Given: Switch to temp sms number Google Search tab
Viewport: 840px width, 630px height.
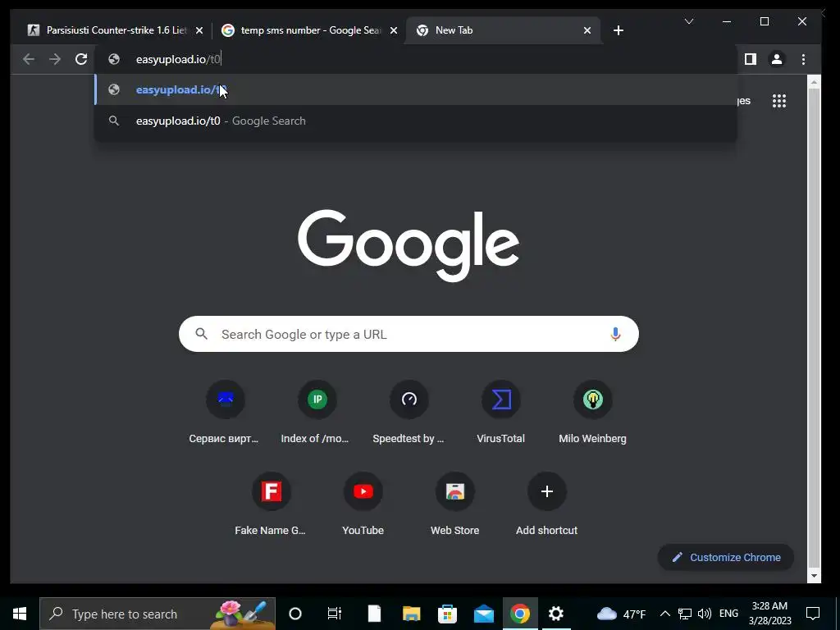Looking at the screenshot, I should pos(308,30).
